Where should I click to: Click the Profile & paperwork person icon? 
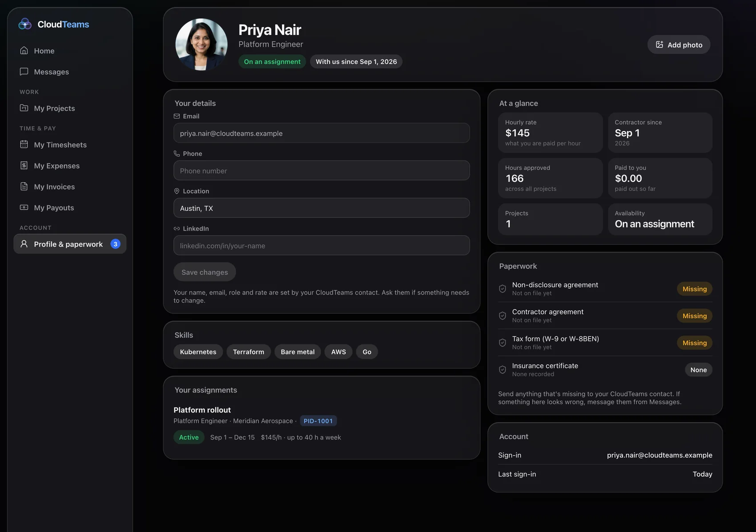(24, 244)
